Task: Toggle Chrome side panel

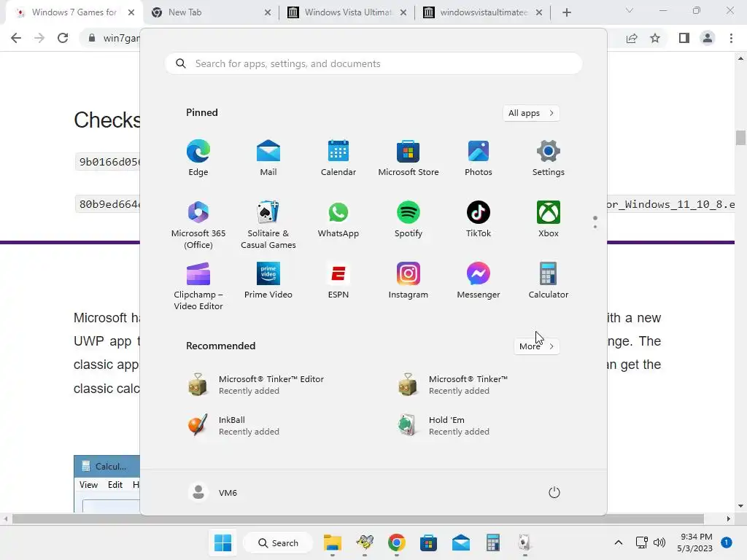Action: (684, 38)
